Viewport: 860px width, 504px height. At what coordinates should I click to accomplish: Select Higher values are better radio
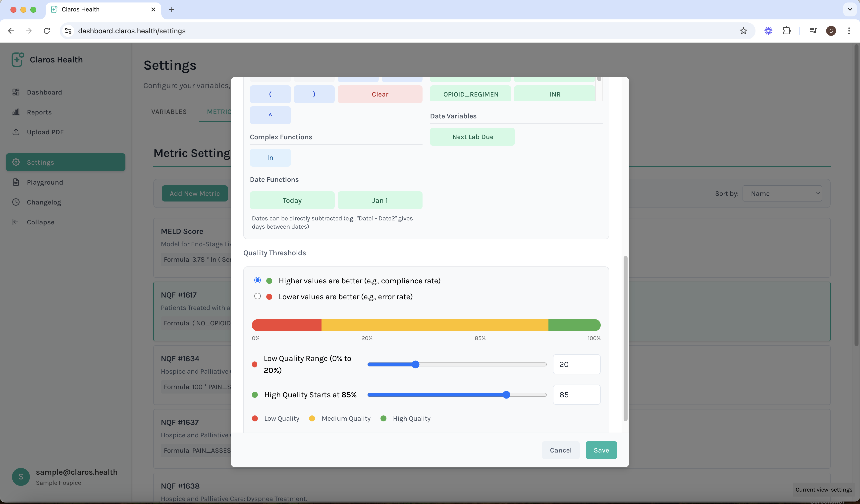(257, 280)
